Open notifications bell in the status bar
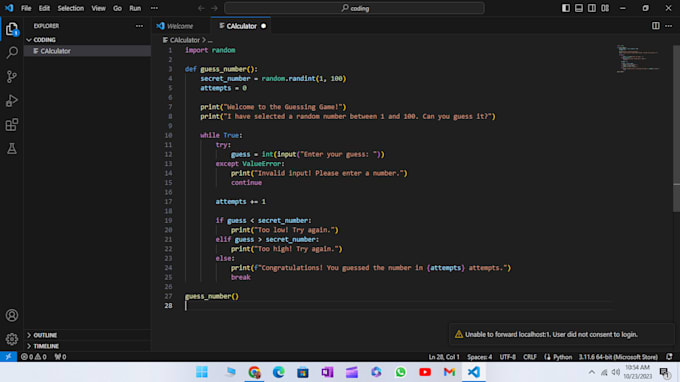 670,357
